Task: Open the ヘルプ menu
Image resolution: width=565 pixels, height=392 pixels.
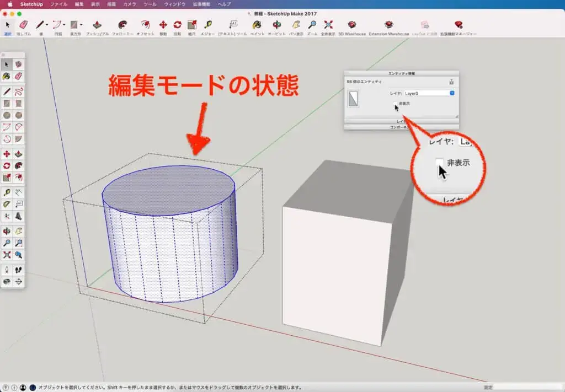Action: tap(224, 4)
